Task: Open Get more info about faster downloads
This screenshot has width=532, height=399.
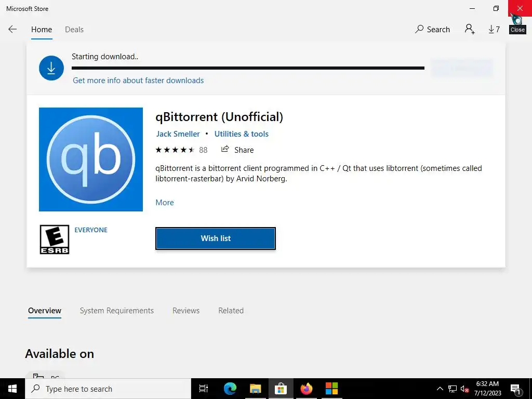Action: 138,81
